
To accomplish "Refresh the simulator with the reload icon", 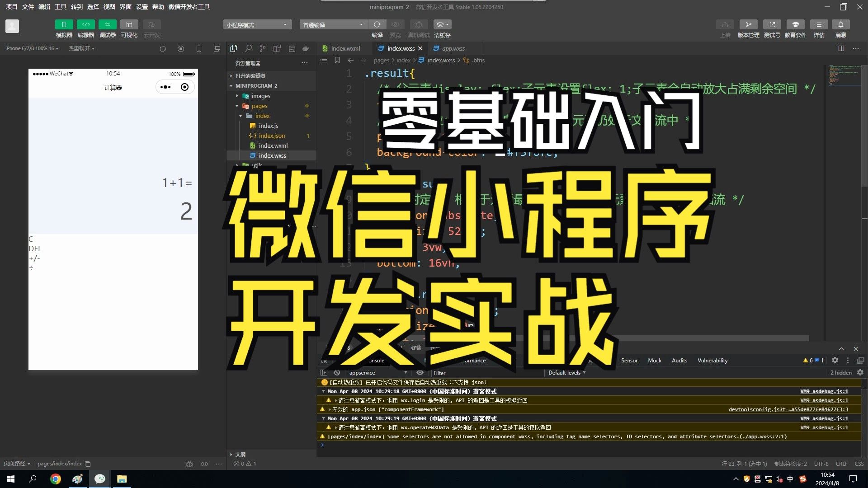I will (x=163, y=49).
